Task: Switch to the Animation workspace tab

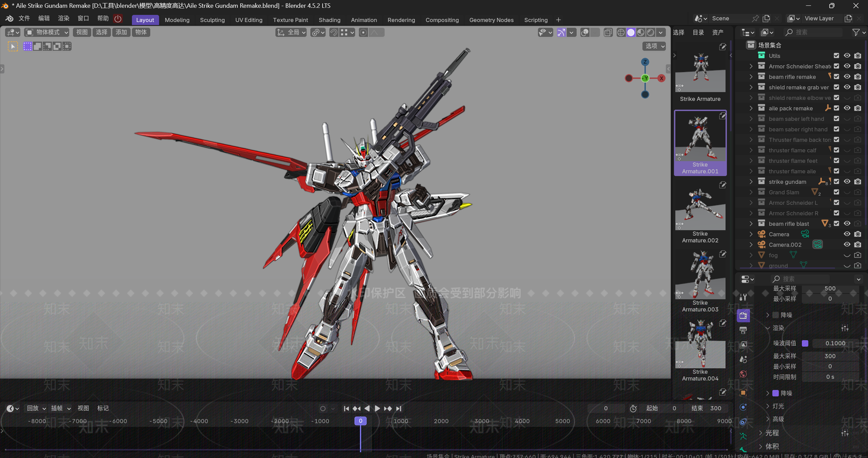Action: click(x=363, y=20)
